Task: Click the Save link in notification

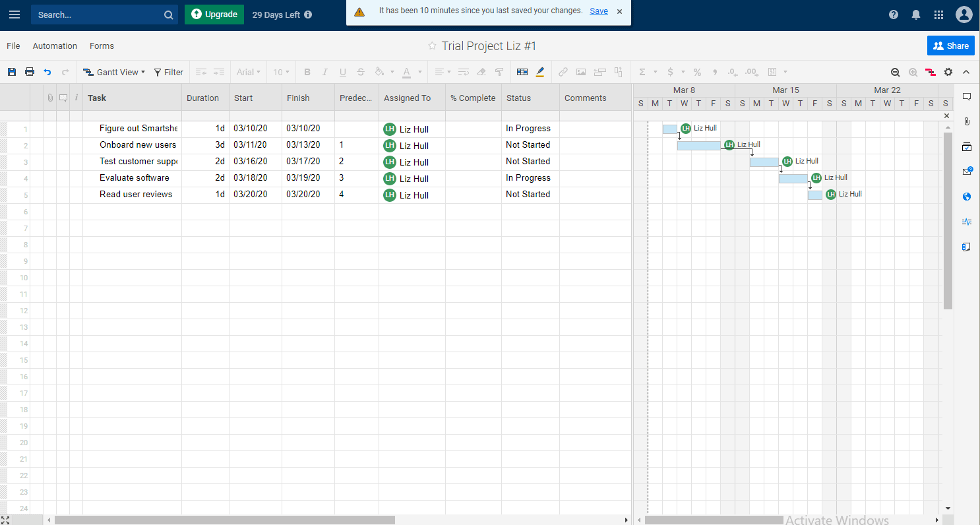Action: tap(599, 11)
